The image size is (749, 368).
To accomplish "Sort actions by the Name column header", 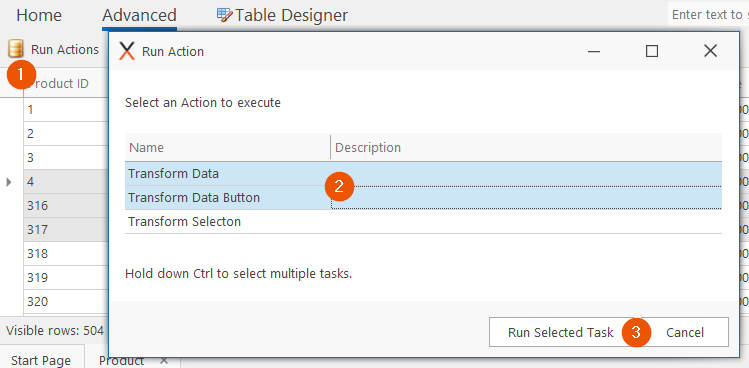I will coord(227,147).
